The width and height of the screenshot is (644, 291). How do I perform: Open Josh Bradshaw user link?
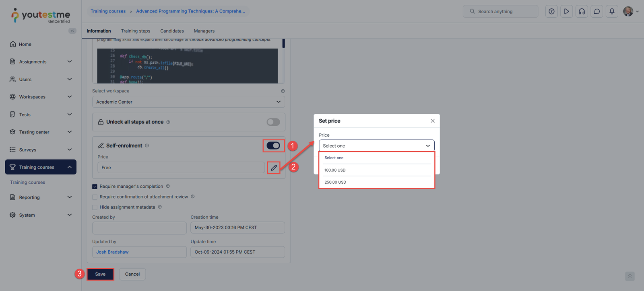point(112,252)
